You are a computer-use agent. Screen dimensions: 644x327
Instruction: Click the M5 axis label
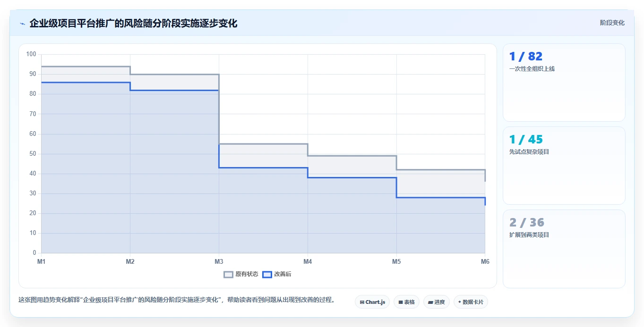tap(396, 261)
